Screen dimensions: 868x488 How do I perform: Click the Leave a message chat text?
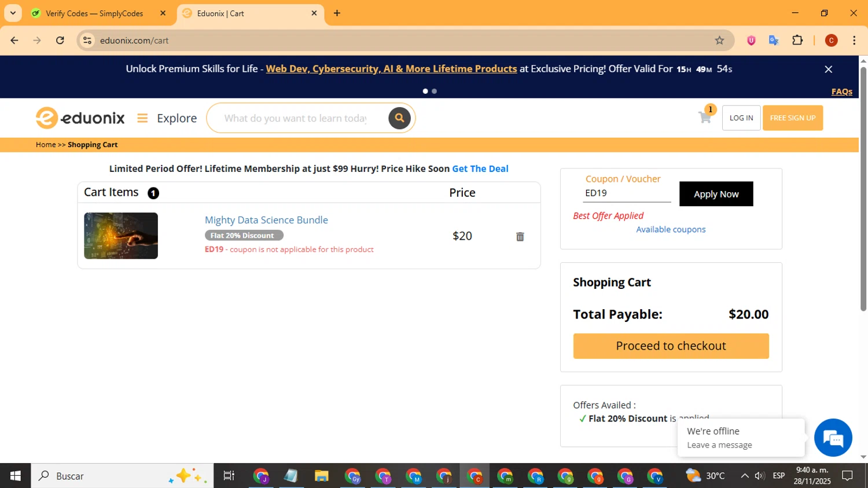[x=719, y=445]
